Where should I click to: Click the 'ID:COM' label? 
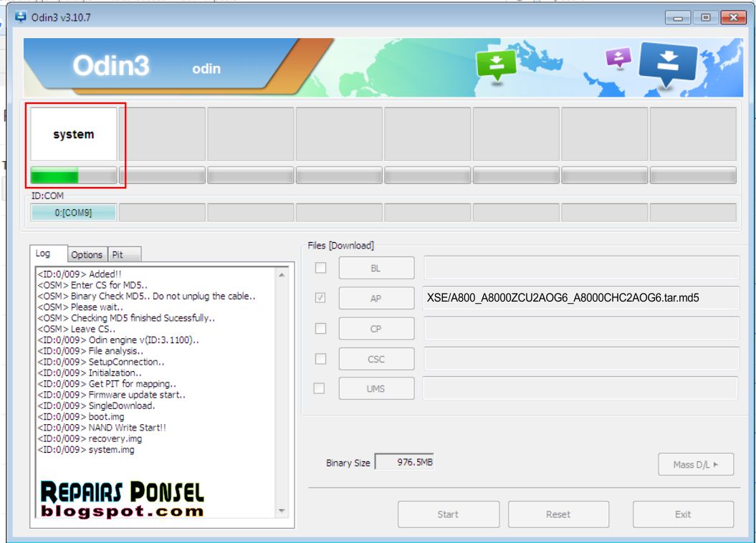click(47, 196)
